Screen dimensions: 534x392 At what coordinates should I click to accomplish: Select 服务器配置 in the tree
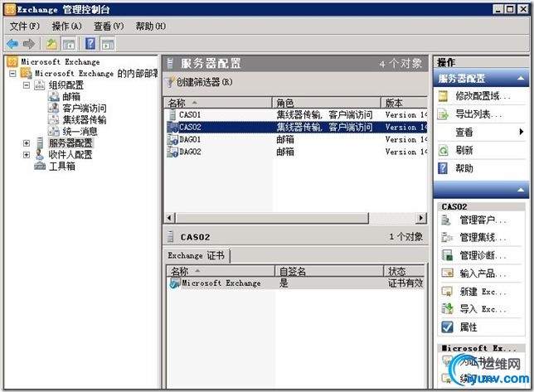pyautogui.click(x=70, y=143)
